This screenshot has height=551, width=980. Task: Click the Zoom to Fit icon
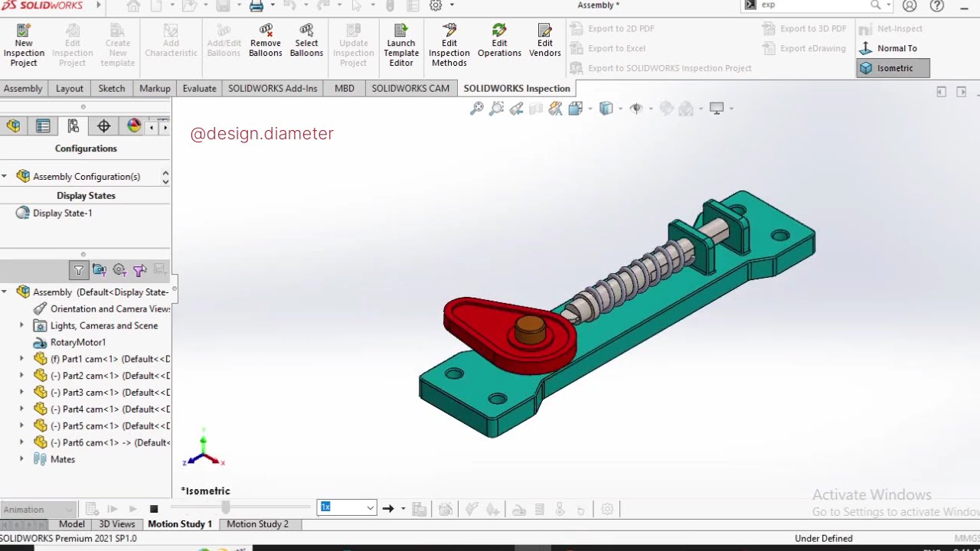pos(477,109)
